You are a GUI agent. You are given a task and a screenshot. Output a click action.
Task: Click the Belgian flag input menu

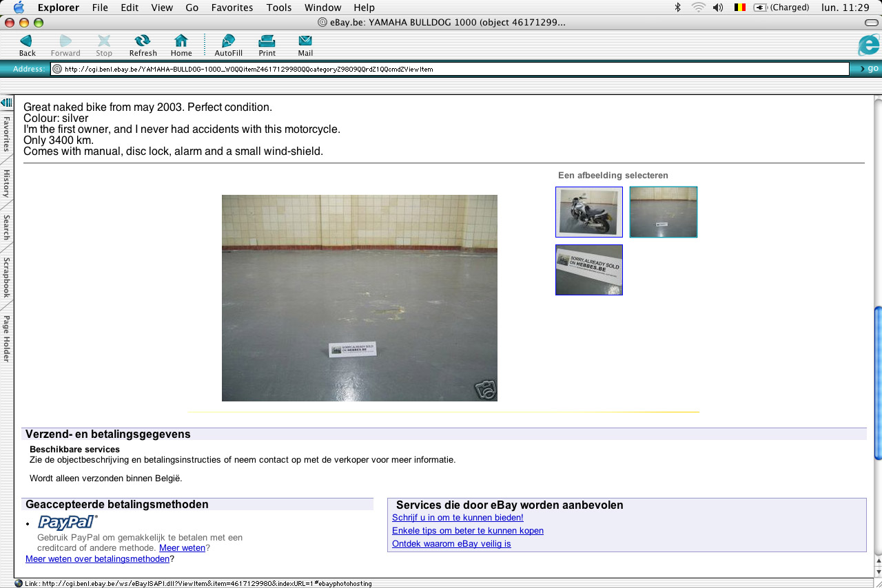click(740, 8)
